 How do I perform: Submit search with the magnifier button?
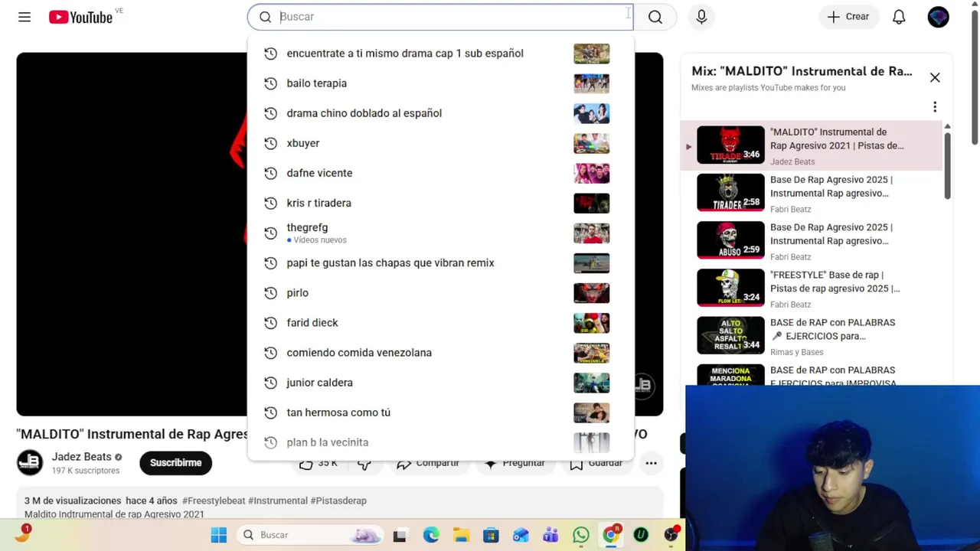(x=655, y=17)
